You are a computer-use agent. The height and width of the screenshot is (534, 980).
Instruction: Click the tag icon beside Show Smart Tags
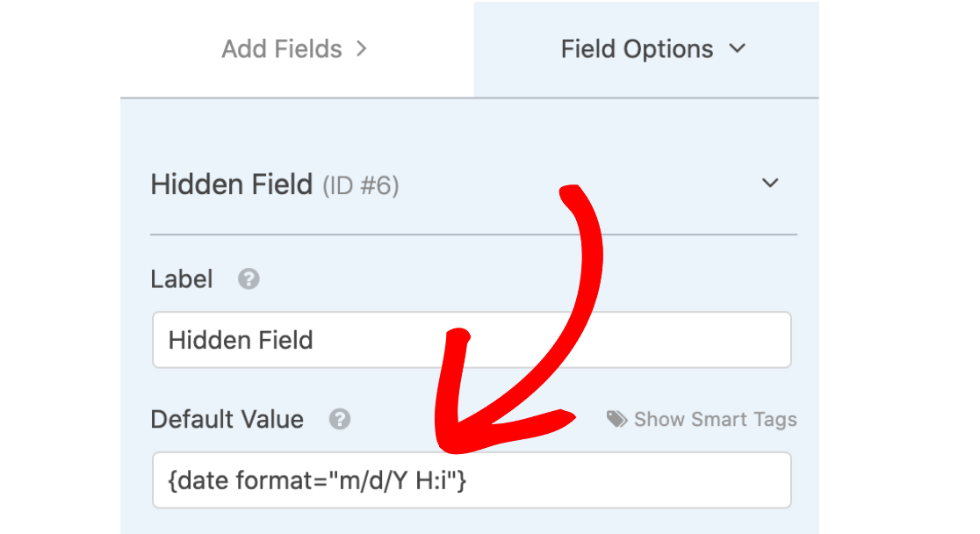click(x=616, y=419)
